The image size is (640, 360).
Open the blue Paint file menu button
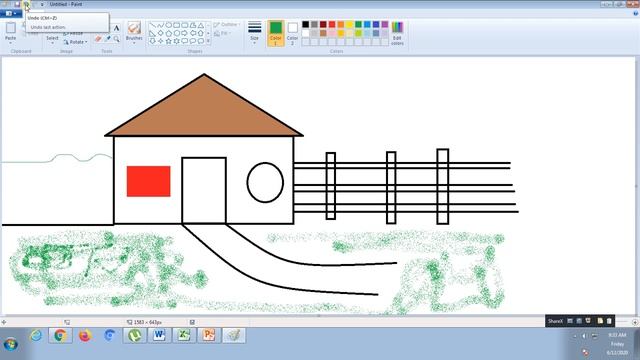click(11, 13)
